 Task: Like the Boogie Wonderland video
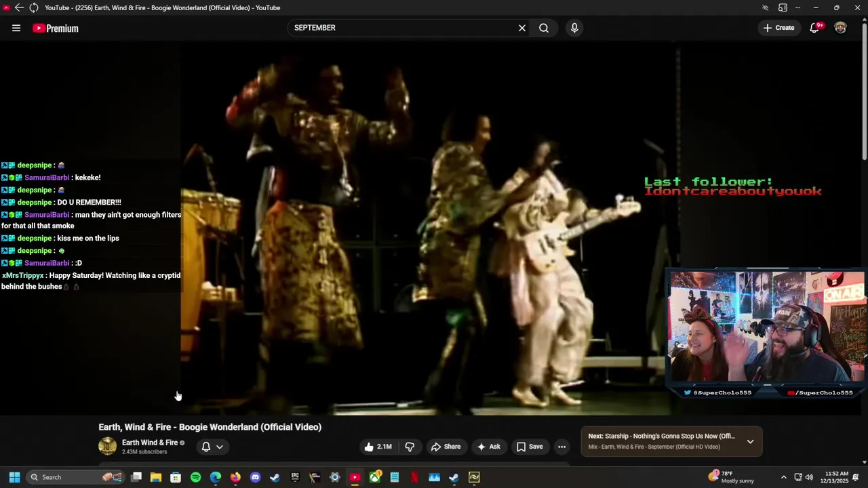[378, 447]
